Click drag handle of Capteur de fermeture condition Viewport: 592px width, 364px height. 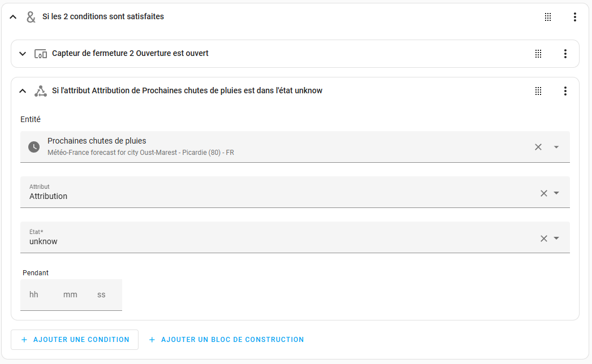click(538, 54)
